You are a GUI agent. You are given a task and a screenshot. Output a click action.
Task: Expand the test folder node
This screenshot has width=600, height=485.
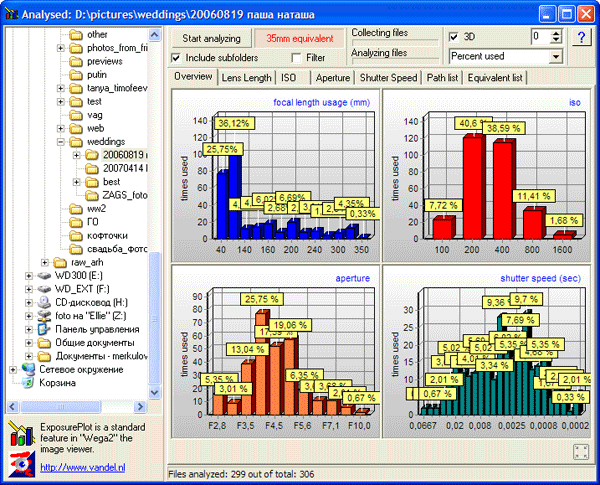[60, 102]
